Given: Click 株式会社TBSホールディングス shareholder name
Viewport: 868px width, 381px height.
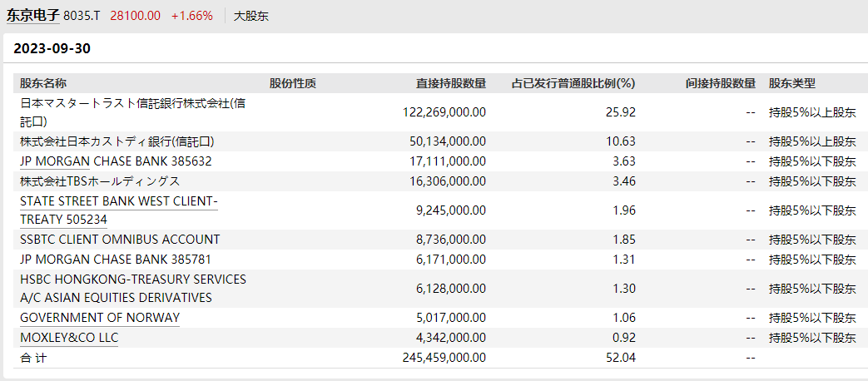Looking at the screenshot, I should coord(100,181).
